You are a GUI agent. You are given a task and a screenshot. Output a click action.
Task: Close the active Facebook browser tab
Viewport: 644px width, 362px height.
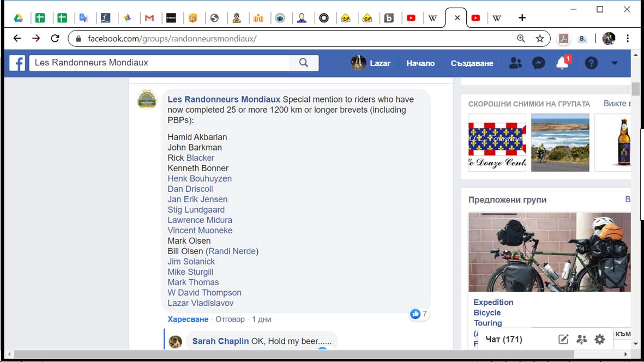[457, 18]
